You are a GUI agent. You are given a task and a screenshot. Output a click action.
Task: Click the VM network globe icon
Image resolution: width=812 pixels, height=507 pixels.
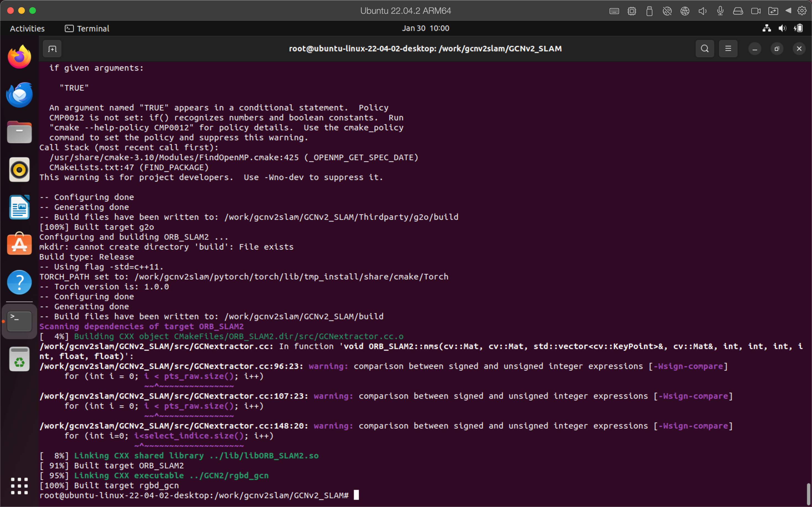click(685, 11)
